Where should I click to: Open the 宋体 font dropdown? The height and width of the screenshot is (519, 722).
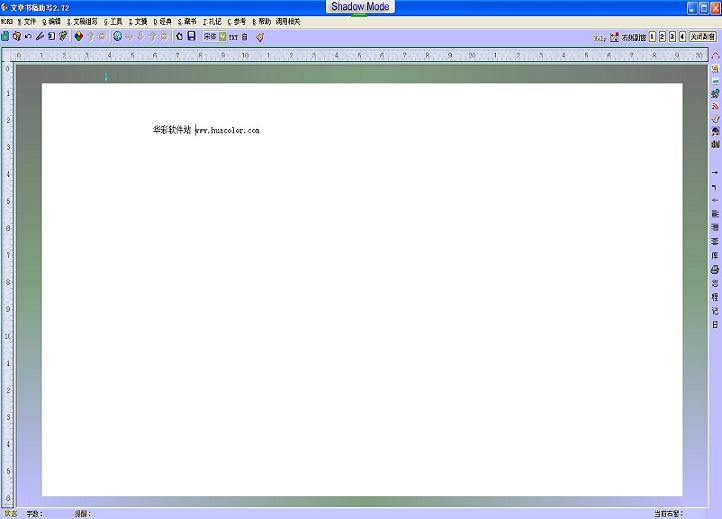[210, 36]
